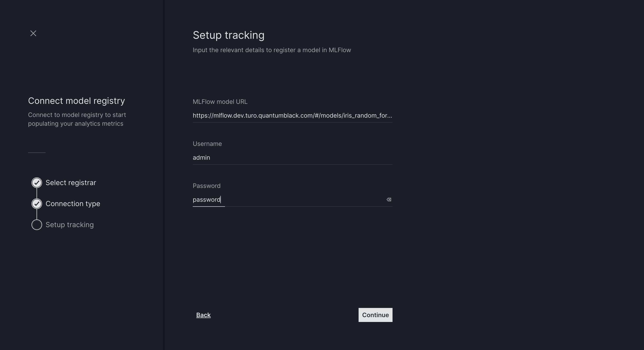Click the truncated MLFlow model URL text

click(x=292, y=115)
